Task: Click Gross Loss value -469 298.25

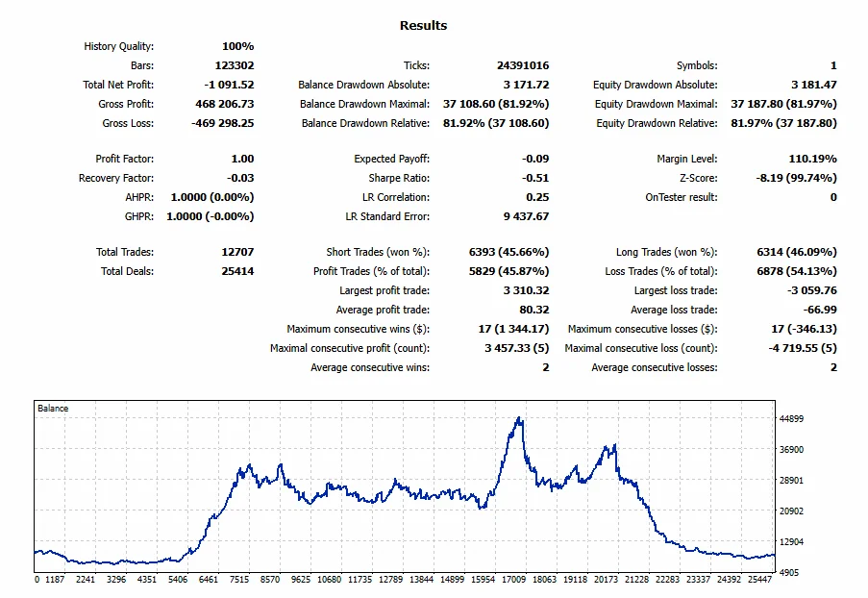Action: click(x=223, y=123)
